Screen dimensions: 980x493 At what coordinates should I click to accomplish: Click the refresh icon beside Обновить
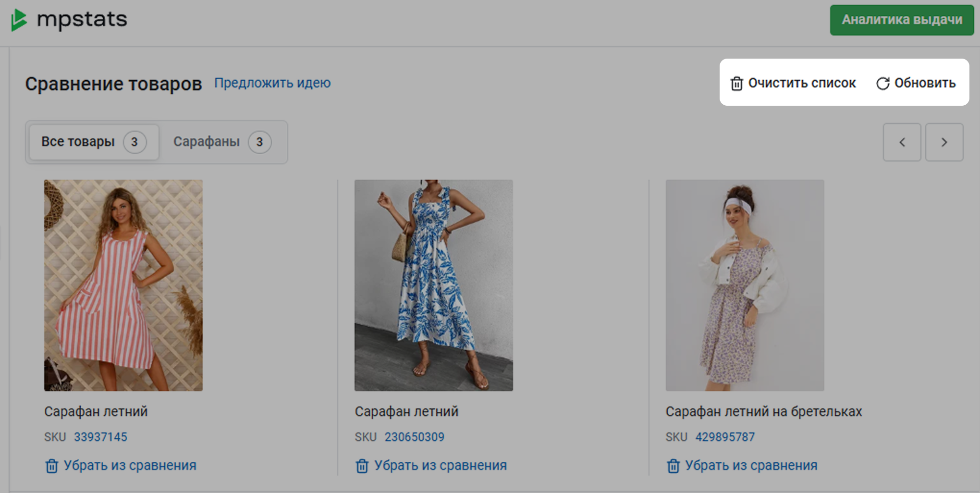click(x=882, y=84)
